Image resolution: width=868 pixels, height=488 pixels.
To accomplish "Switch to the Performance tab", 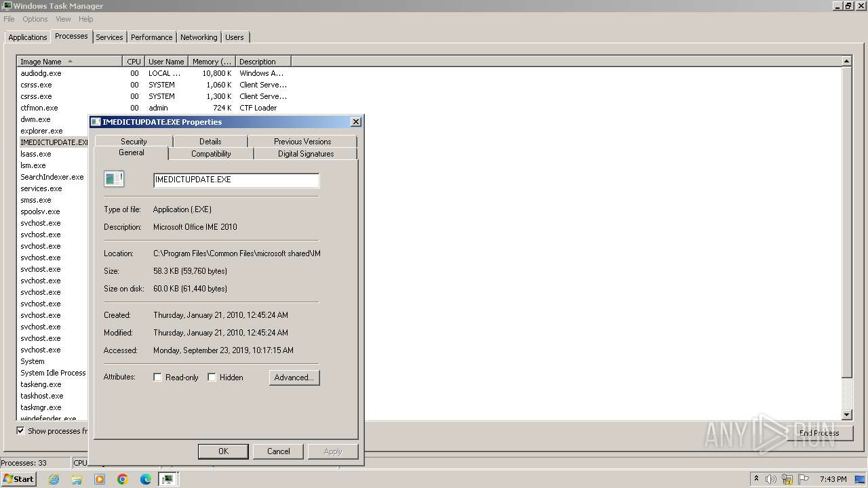I will [151, 37].
